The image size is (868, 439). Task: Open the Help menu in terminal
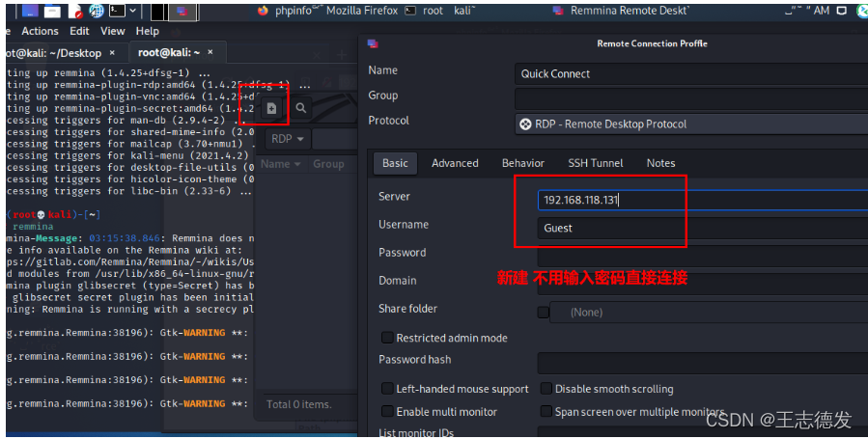pyautogui.click(x=148, y=31)
